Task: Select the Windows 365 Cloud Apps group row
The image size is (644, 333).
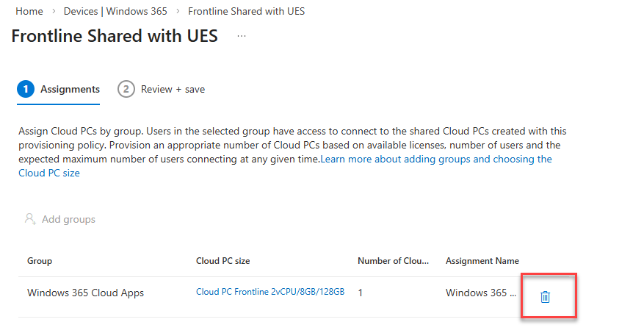Action: [x=85, y=293]
